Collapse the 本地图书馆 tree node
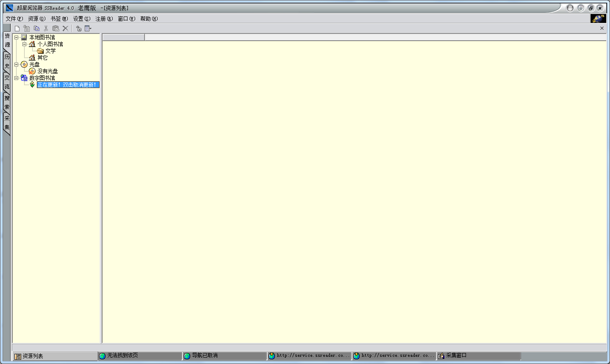 (x=17, y=37)
